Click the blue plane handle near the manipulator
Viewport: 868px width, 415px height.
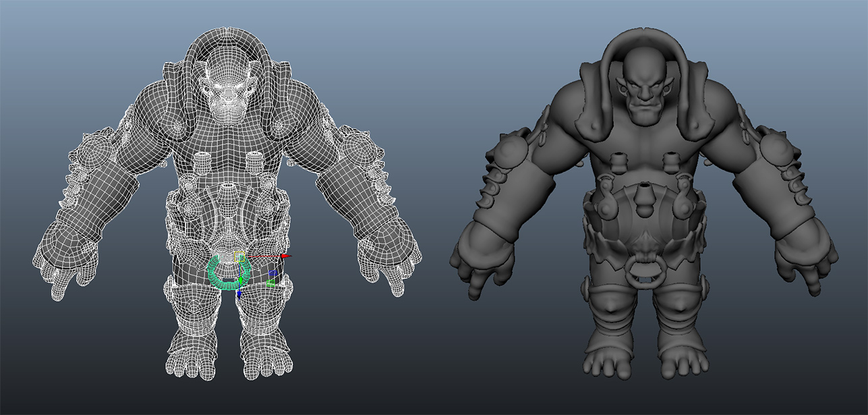pyautogui.click(x=272, y=272)
